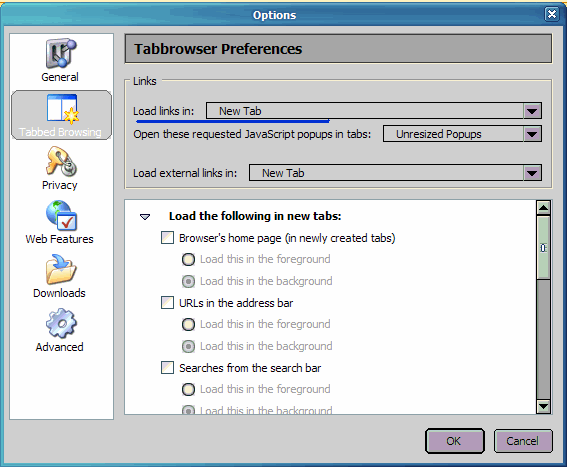Click the vertical scrollbar thumb
Image resolution: width=567 pixels, height=467 pixels.
543,248
